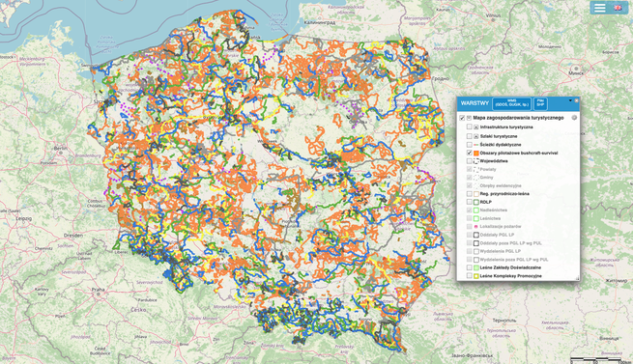This screenshot has height=364, width=633.
Task: Enable the Ścieżki dydaktyczne layer checkbox
Action: coord(469,145)
